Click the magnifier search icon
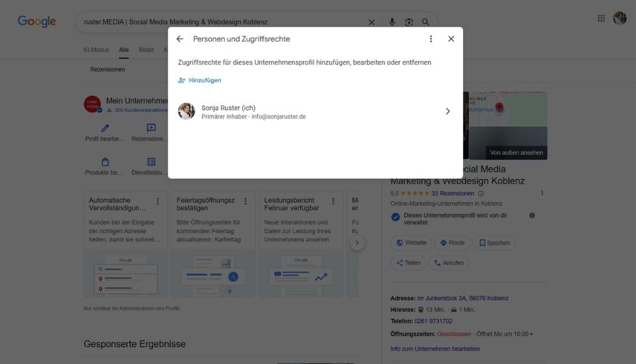Viewport: 636px width, 364px height. 426,22
